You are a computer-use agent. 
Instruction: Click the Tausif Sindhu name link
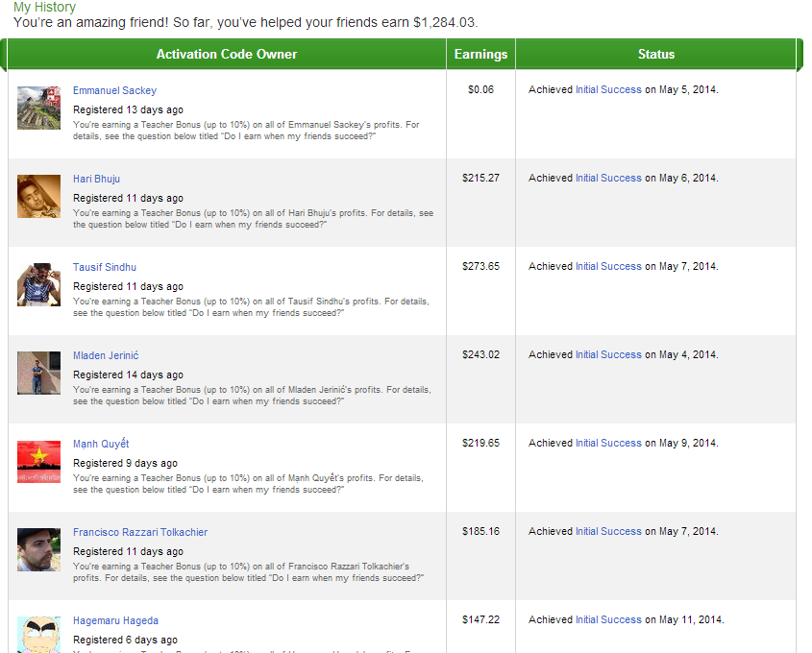pyautogui.click(x=105, y=267)
